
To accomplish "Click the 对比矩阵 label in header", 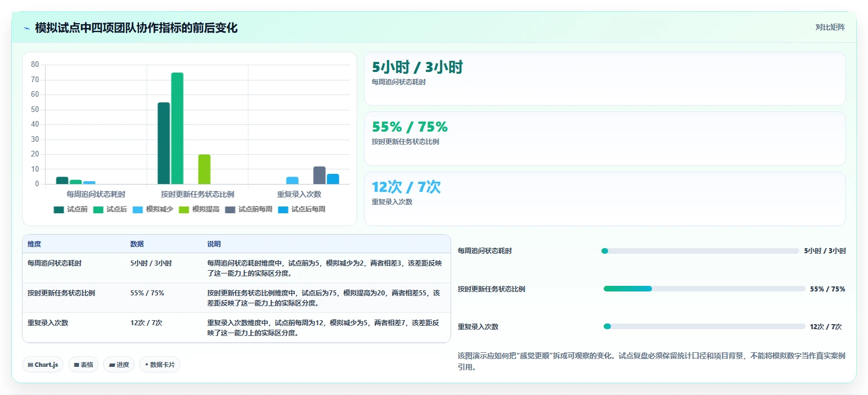I will [x=830, y=27].
